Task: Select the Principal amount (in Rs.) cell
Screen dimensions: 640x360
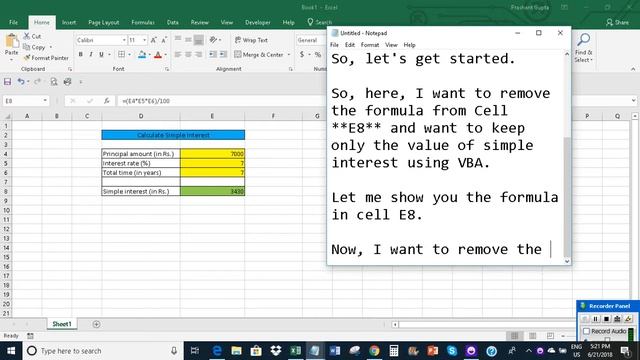Action: tap(141, 154)
